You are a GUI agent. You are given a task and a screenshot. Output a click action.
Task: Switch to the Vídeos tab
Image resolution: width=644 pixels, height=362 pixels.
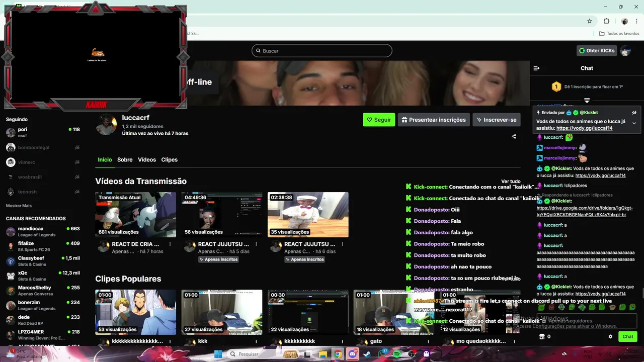[x=147, y=160]
